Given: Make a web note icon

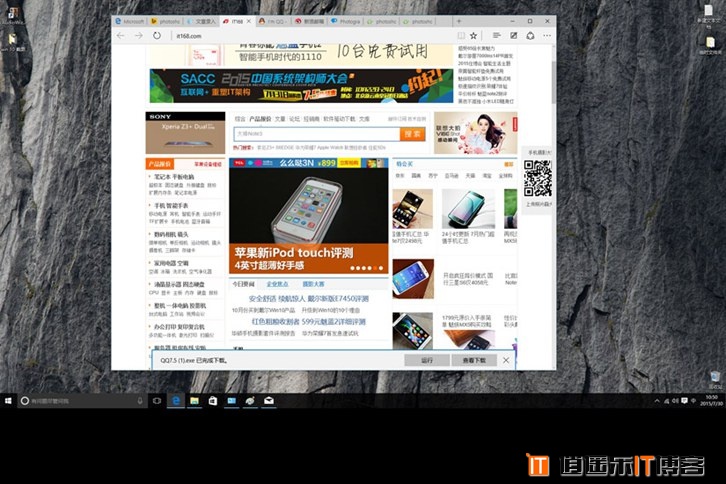Looking at the screenshot, I should point(513,36).
